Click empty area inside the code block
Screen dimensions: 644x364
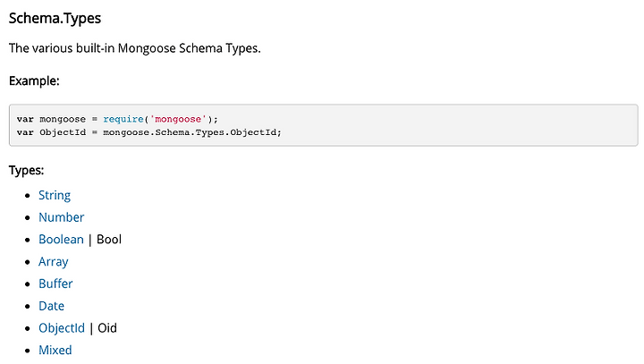pos(452,125)
